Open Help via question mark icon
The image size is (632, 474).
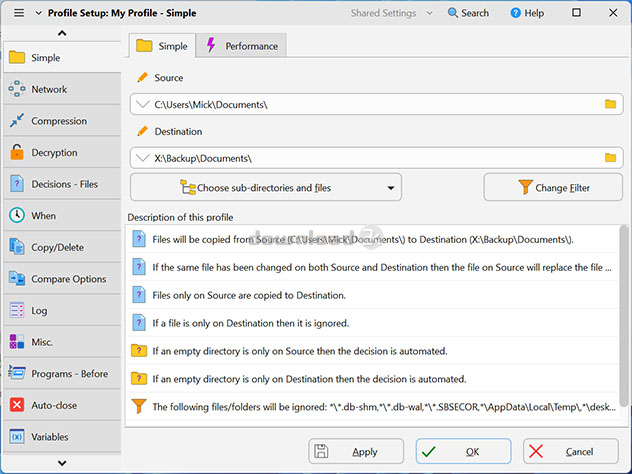tap(515, 13)
